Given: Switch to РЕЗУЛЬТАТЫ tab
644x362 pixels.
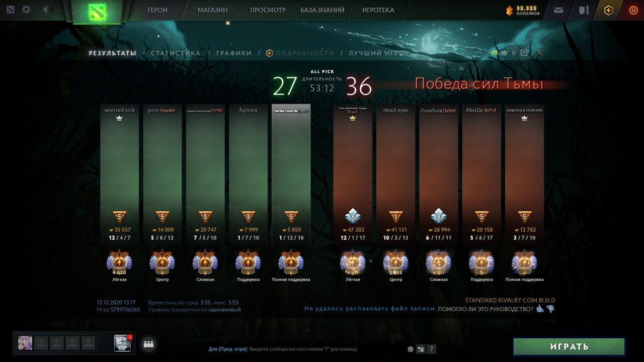Looking at the screenshot, I should 113,53.
